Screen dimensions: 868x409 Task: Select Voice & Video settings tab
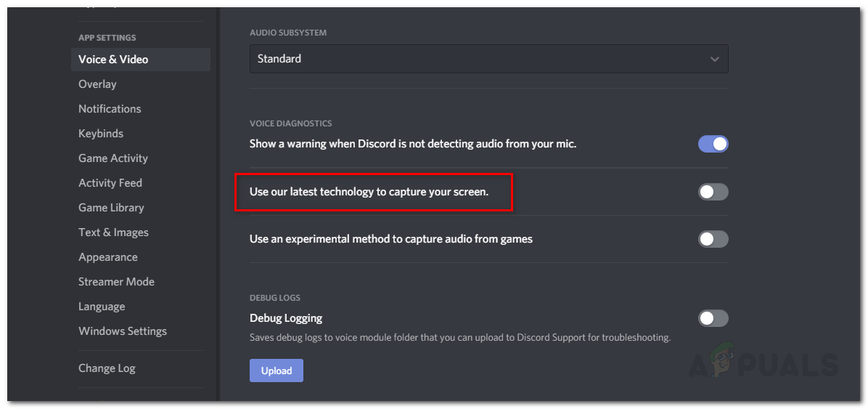[x=113, y=60]
